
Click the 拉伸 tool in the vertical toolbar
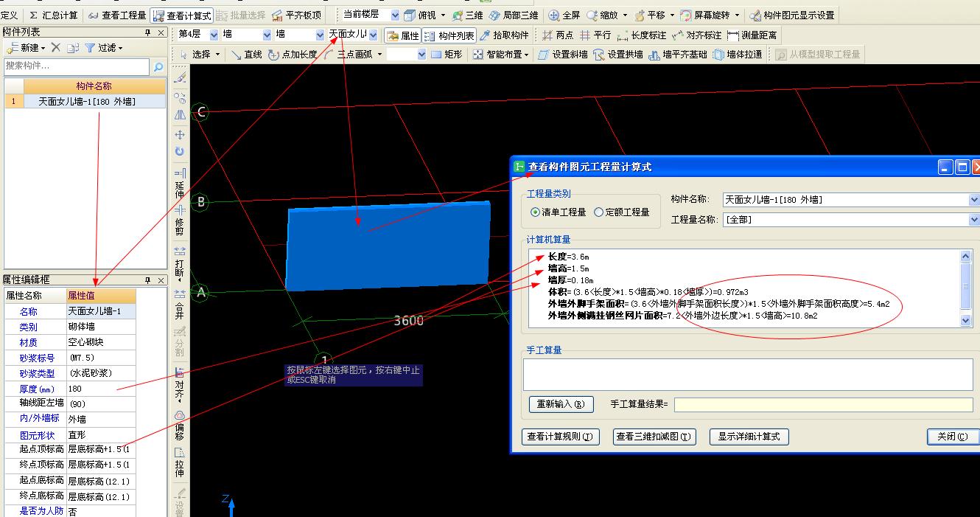click(x=180, y=462)
